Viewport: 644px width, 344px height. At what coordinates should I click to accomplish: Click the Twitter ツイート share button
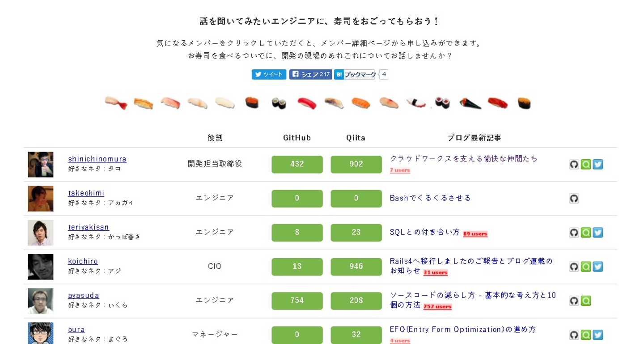269,74
